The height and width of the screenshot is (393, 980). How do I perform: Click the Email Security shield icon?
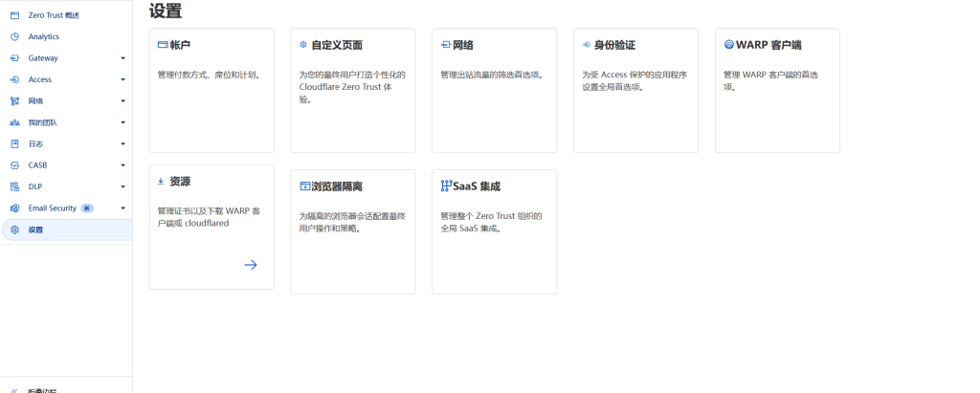(x=15, y=208)
